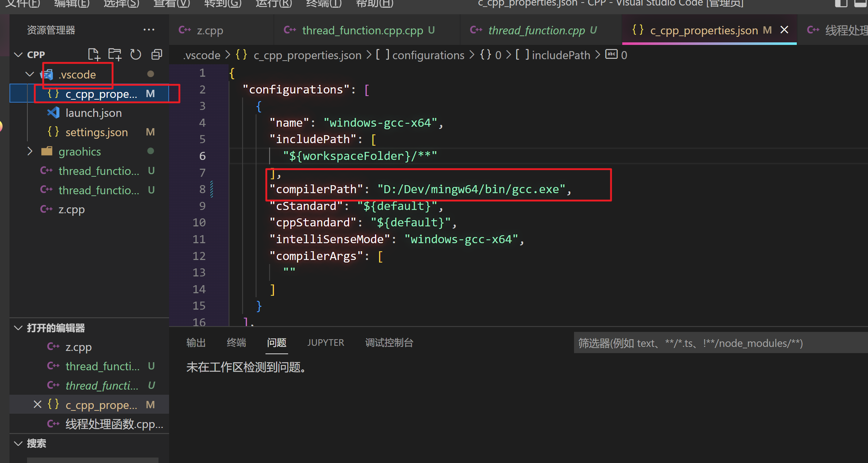Screen dimensions: 868x463
Task: Click the settings.json braces file icon
Action: [x=53, y=132]
